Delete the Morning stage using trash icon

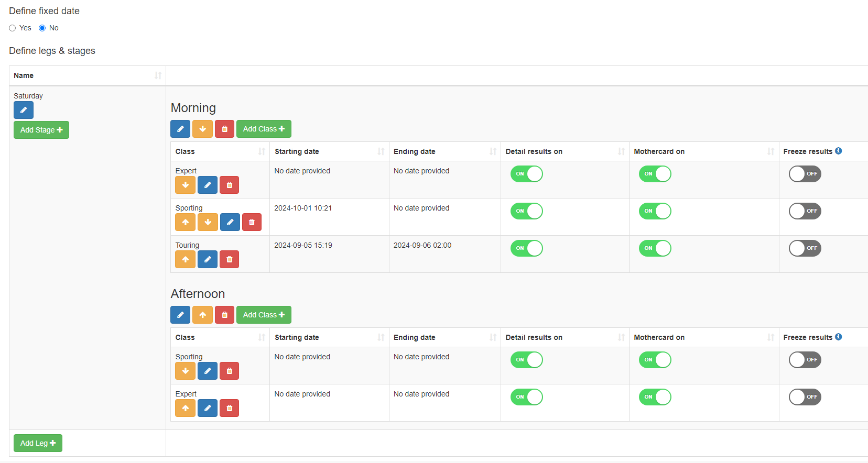pyautogui.click(x=224, y=129)
